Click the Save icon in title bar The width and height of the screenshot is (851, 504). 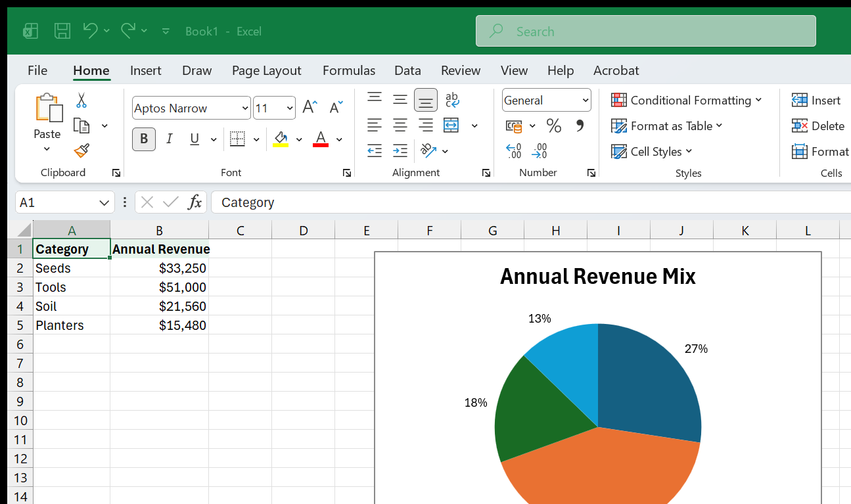tap(62, 31)
